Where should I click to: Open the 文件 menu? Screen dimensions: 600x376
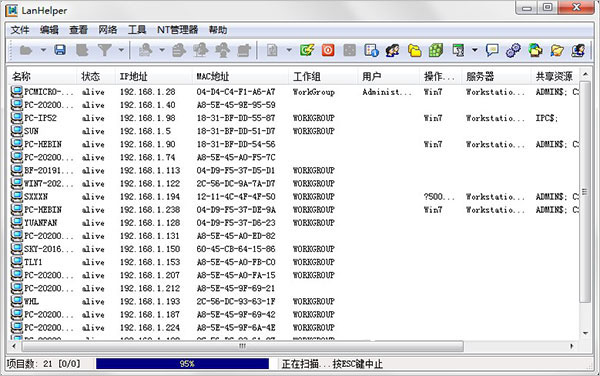[x=20, y=30]
